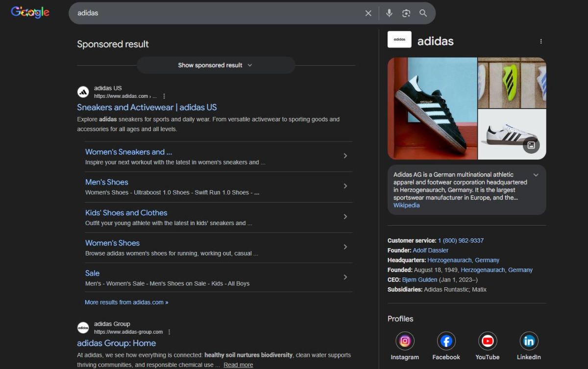Call the customer service phone number
This screenshot has width=588, height=369.
[461, 240]
